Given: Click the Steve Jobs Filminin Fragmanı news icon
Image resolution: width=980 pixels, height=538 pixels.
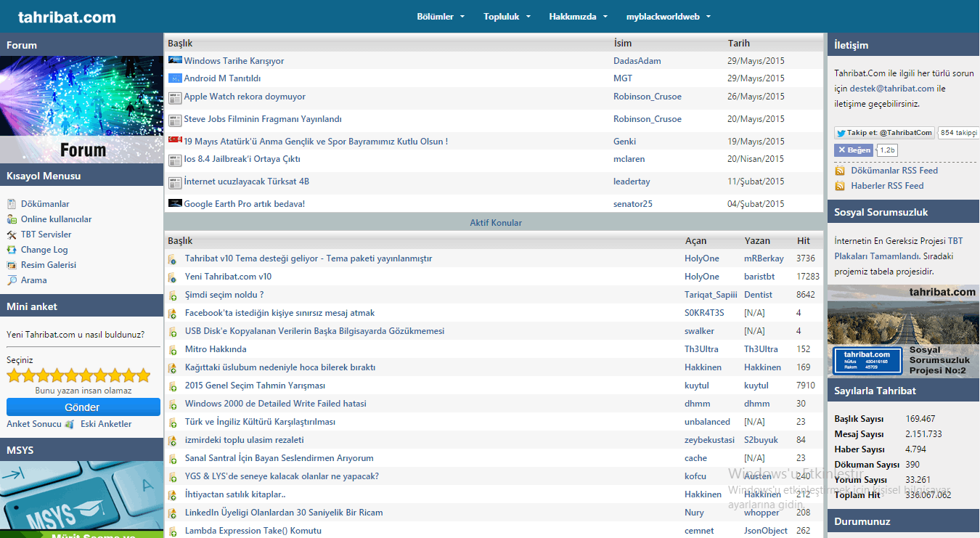Looking at the screenshot, I should point(175,121).
